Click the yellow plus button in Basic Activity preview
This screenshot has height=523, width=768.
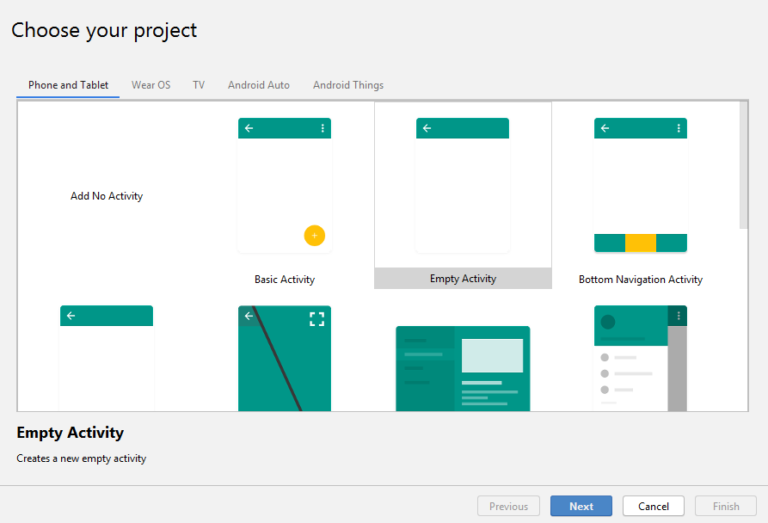[314, 236]
